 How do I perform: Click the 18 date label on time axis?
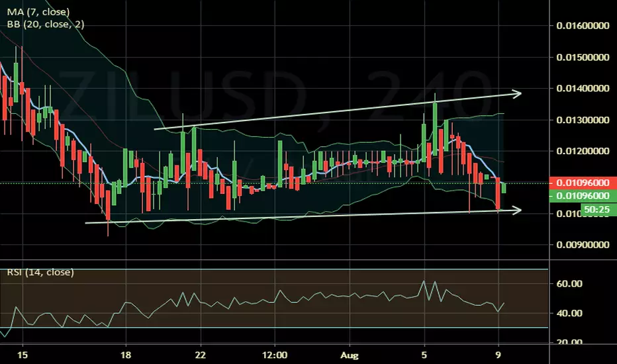(126, 355)
